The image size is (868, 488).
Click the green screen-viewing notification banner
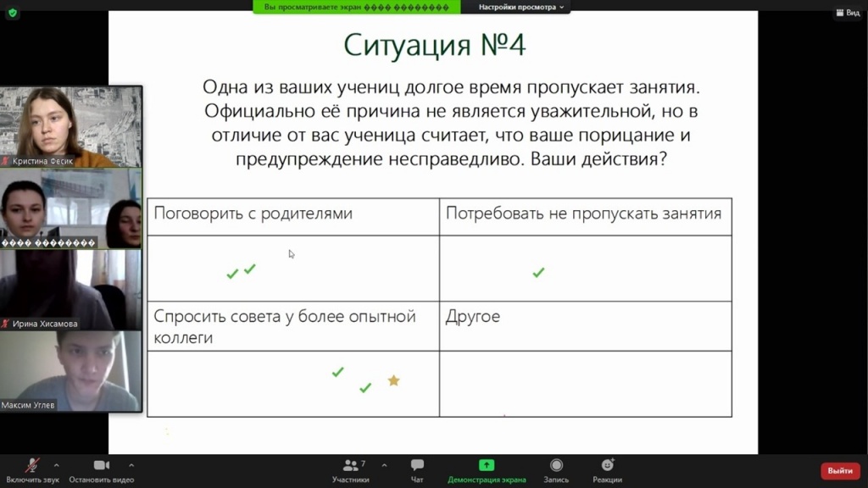click(x=357, y=7)
